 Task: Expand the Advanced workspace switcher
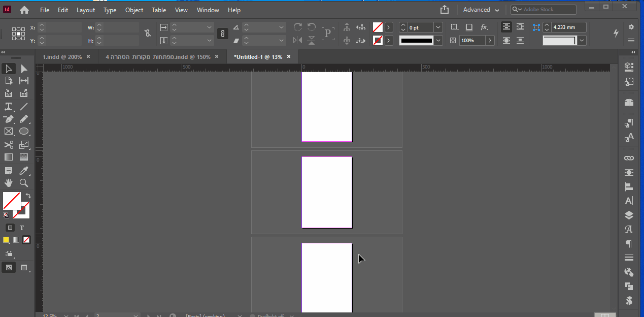point(481,10)
